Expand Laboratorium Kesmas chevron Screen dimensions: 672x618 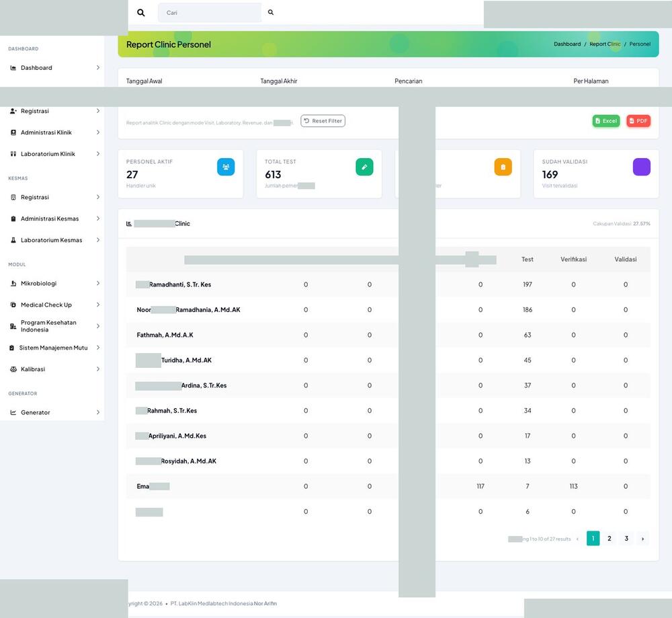coord(97,240)
